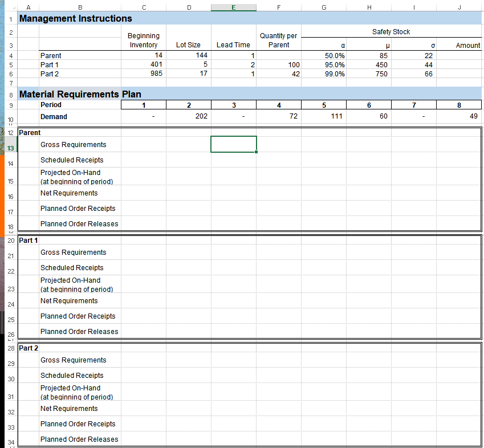Click the Net Requirements label under Part 1
This screenshot has width=484, height=448.
69,300
